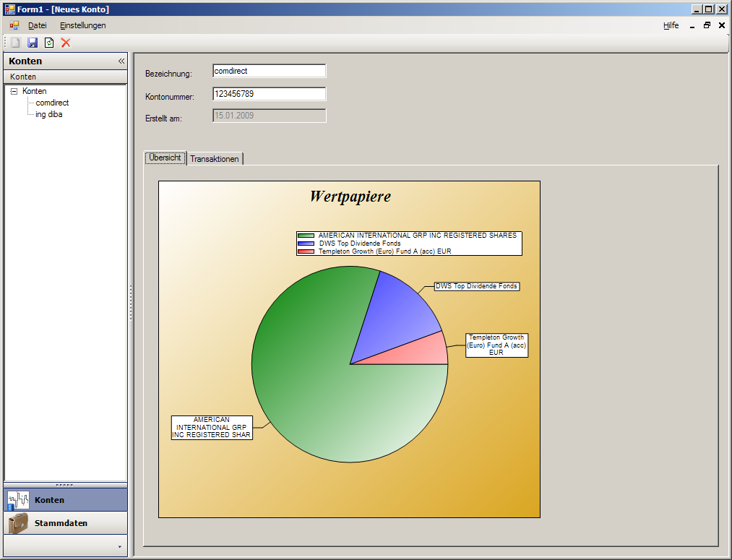
Task: Click blue legend swatch for DWS Top Dividende
Action: click(x=306, y=244)
